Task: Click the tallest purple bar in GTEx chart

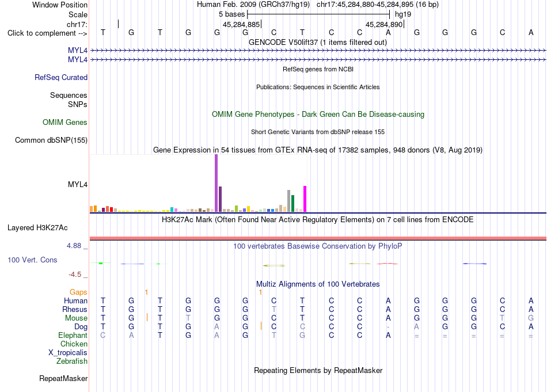Action: (x=216, y=183)
